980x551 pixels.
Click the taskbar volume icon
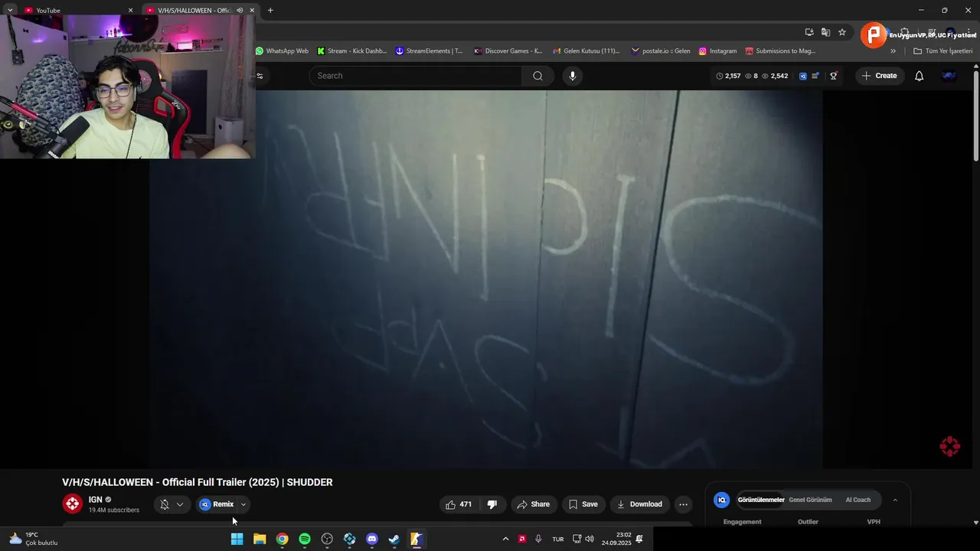(x=590, y=539)
